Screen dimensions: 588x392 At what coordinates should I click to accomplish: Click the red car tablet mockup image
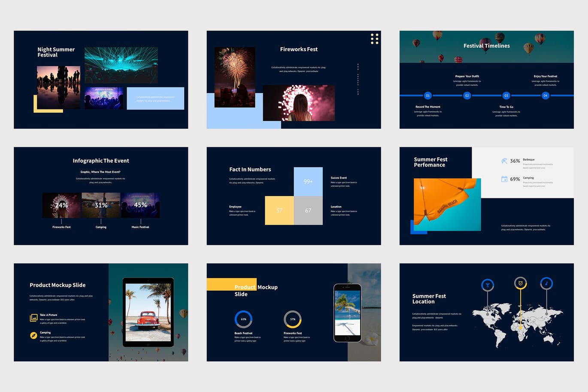148,312
